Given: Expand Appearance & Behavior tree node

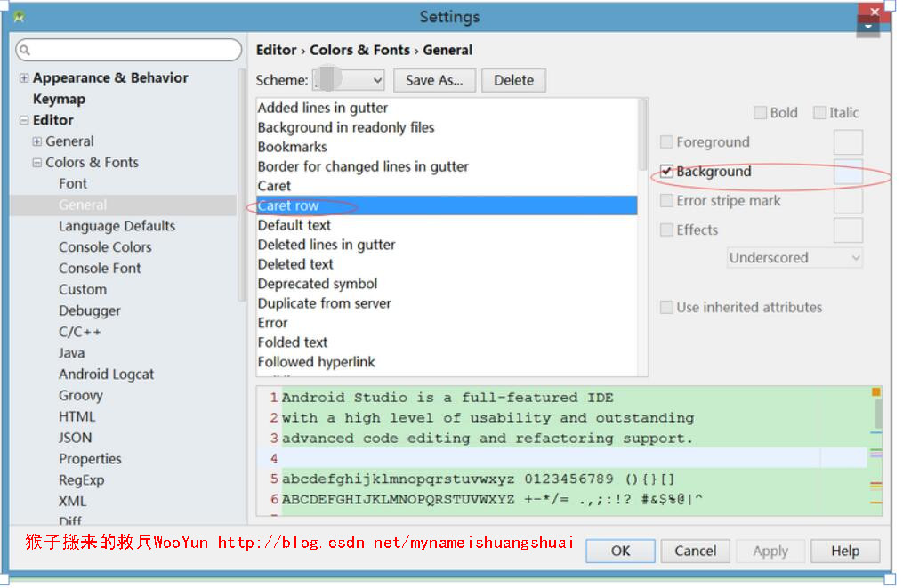Looking at the screenshot, I should tap(24, 77).
